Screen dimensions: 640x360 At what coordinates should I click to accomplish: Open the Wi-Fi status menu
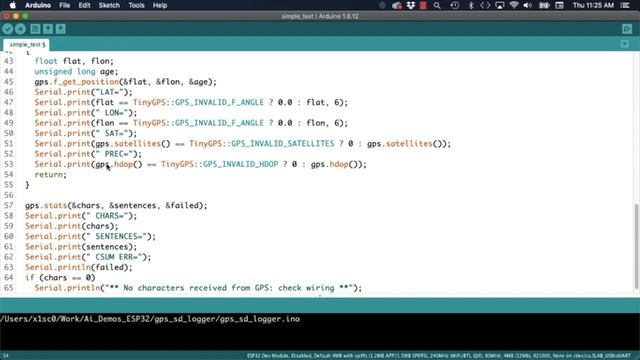pos(514,5)
